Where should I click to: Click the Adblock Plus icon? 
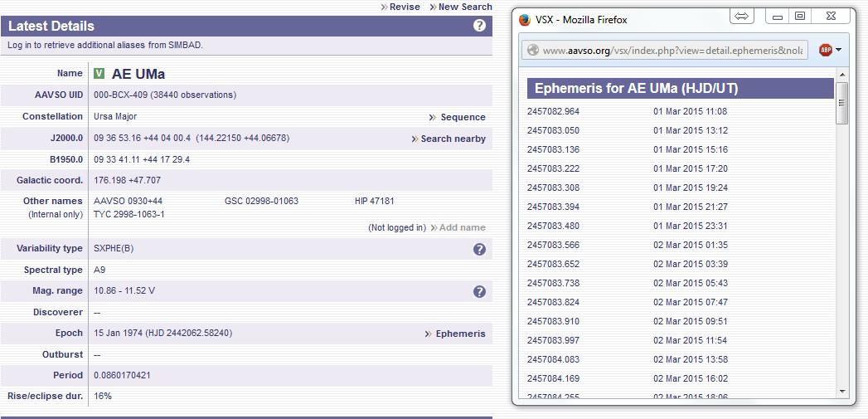825,50
